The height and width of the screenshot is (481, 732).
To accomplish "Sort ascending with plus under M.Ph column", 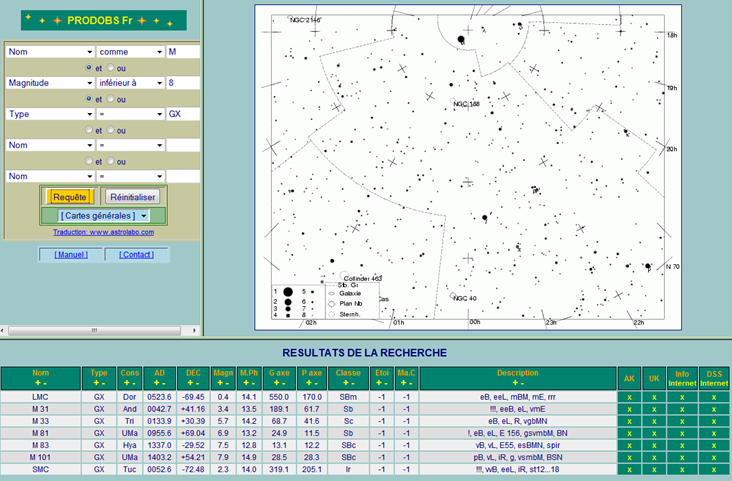I will tap(246, 383).
